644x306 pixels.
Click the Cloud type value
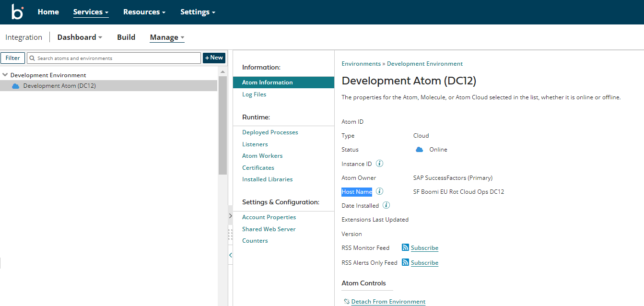(x=421, y=136)
